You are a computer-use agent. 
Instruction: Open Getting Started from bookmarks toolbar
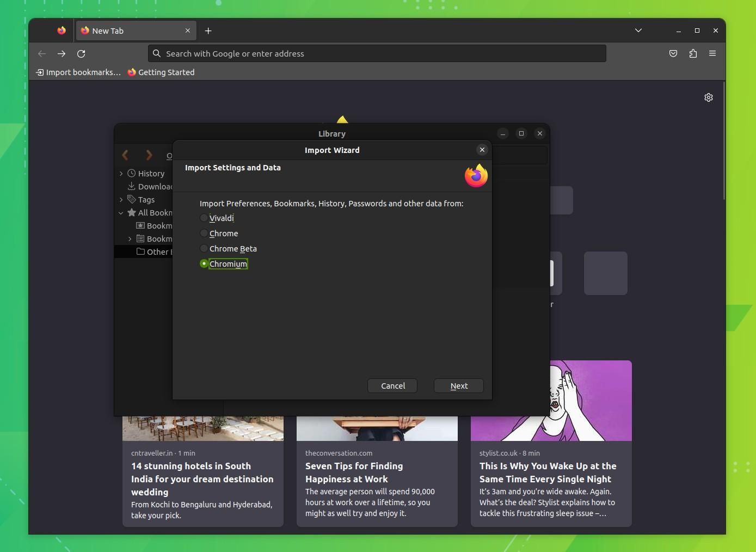161,72
